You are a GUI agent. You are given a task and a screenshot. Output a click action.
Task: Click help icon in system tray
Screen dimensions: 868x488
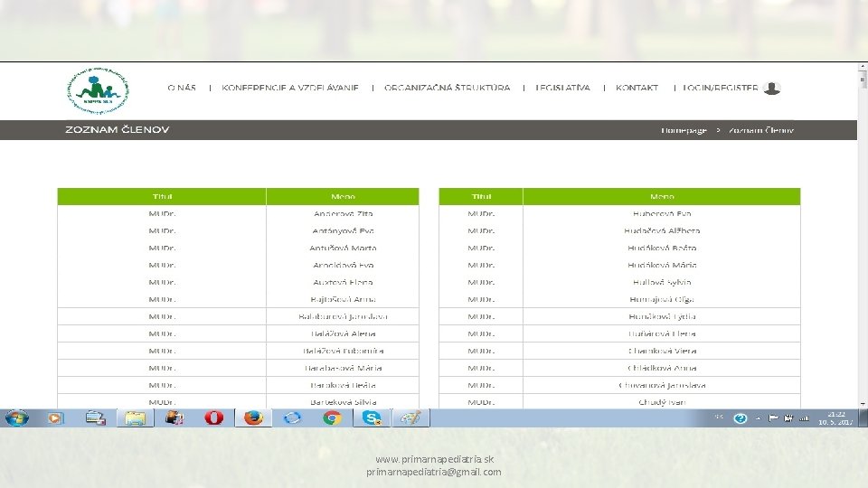click(741, 418)
